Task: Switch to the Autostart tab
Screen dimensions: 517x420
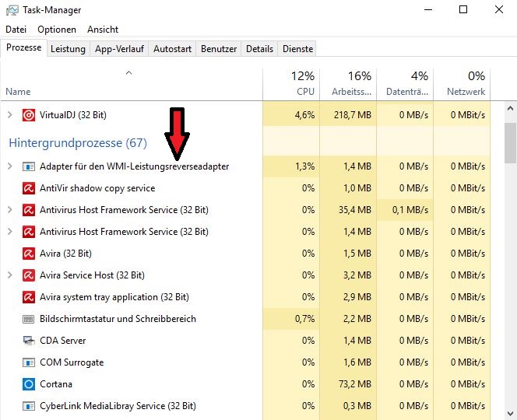Action: (172, 49)
